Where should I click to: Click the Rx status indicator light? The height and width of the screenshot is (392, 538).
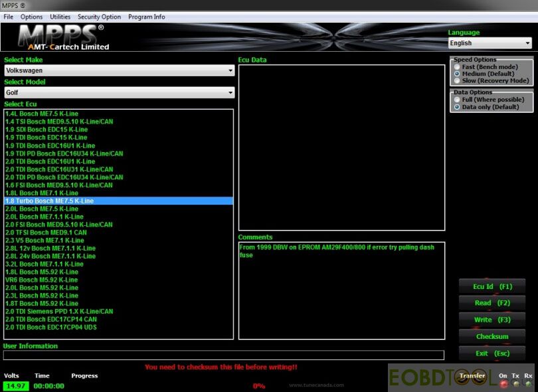point(528,384)
